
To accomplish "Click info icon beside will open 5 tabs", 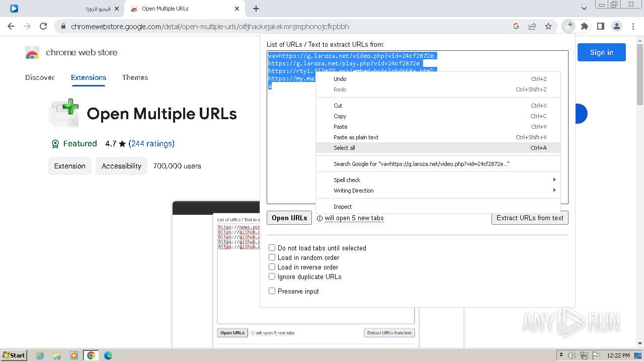I will point(319,218).
